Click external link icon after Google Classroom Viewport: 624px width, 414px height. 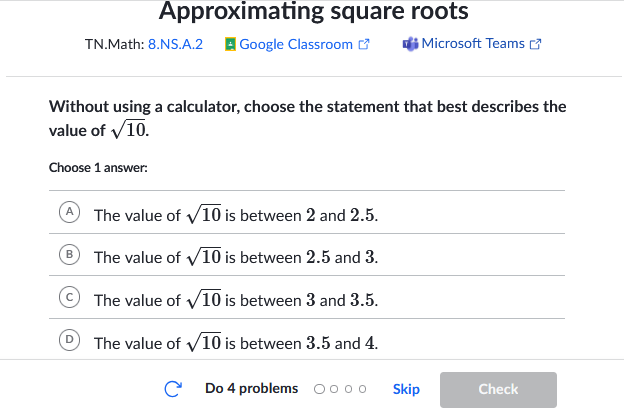(364, 44)
